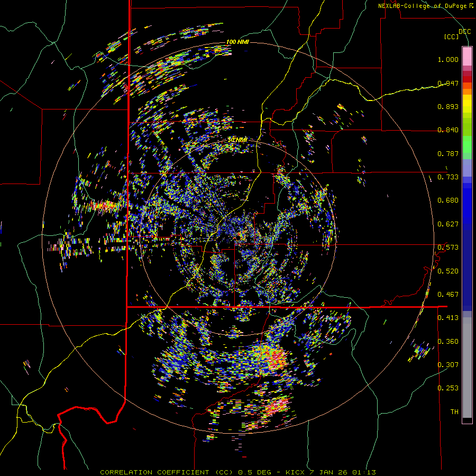Click the 100 NMI range ring label
This screenshot has width=476, height=476.
pyautogui.click(x=237, y=42)
